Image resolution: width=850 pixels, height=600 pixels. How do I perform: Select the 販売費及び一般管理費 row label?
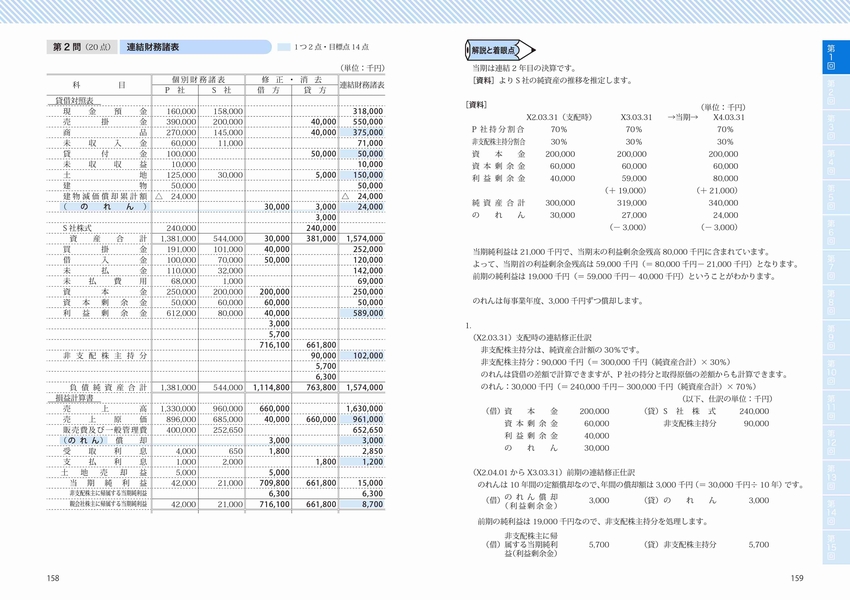tap(105, 430)
